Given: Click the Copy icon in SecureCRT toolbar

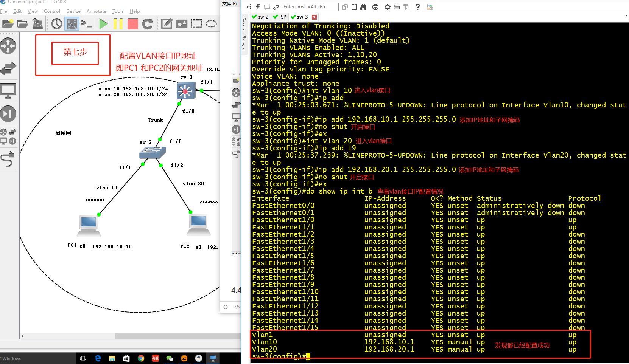Looking at the screenshot, I should tap(345, 7).
